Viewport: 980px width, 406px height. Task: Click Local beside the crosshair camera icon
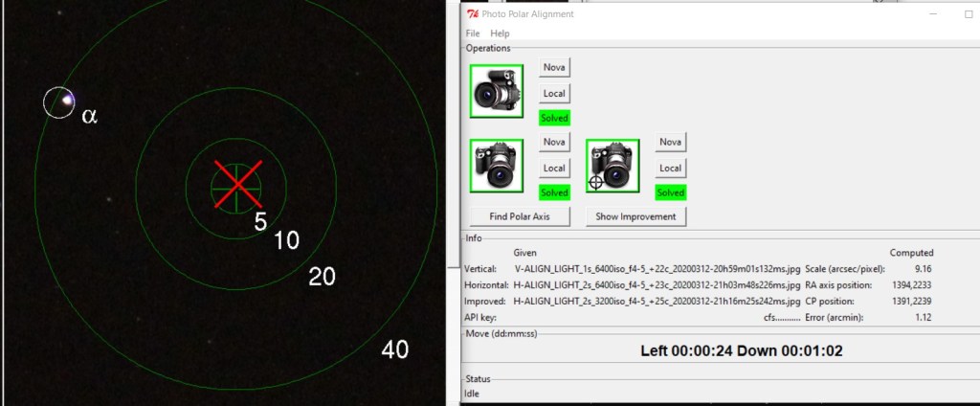pyautogui.click(x=670, y=168)
